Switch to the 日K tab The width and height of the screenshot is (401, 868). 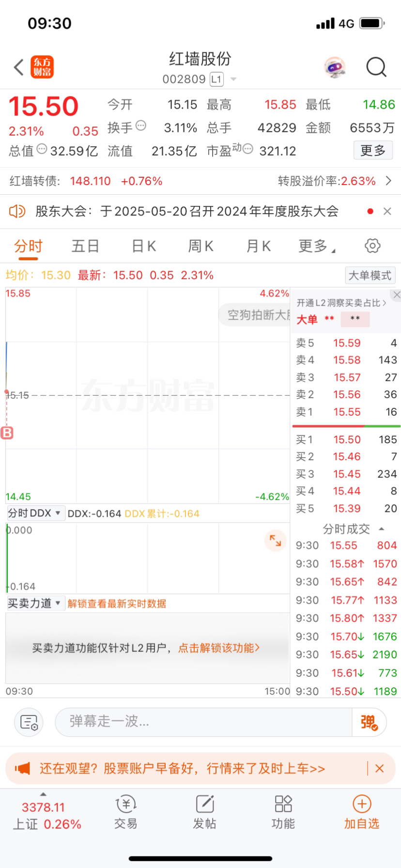[x=144, y=246]
